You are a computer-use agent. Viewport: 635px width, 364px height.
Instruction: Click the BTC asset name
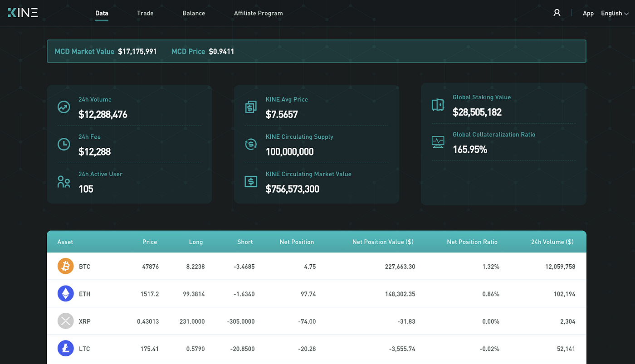pos(84,267)
